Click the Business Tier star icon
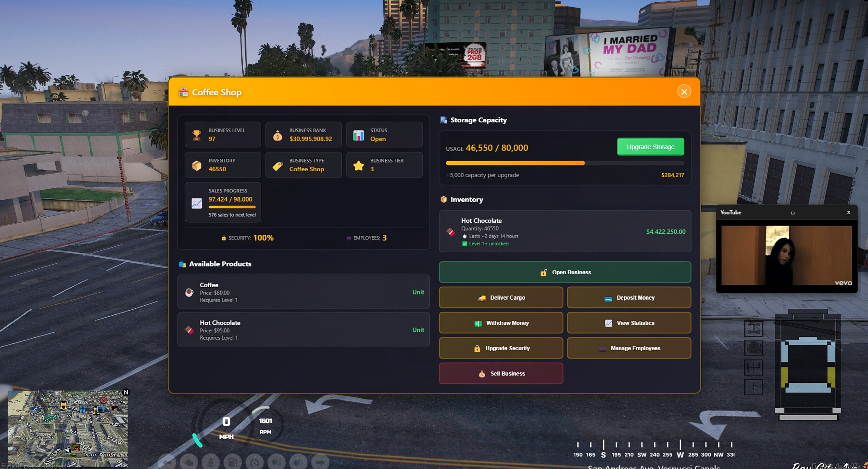 click(x=358, y=165)
